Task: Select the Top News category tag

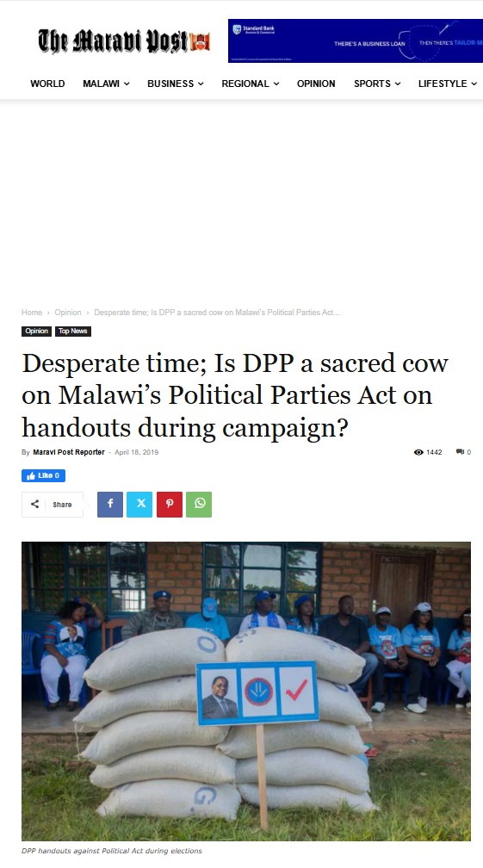Action: tap(73, 331)
